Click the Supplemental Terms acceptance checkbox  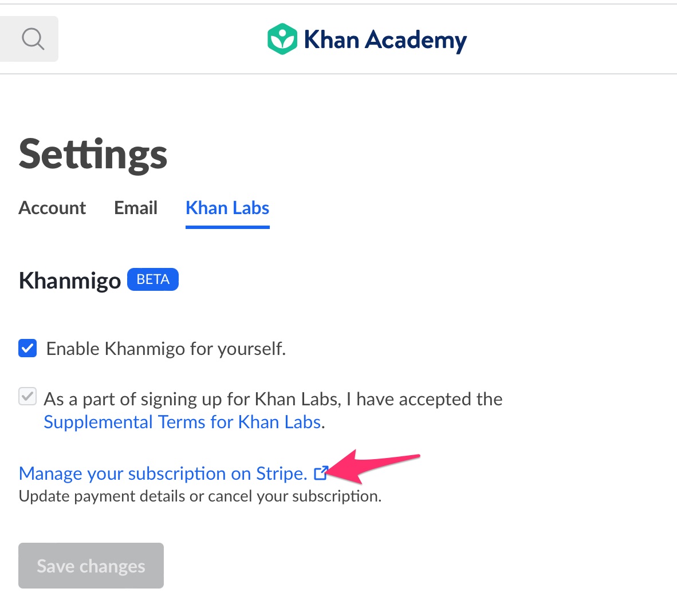coord(27,396)
